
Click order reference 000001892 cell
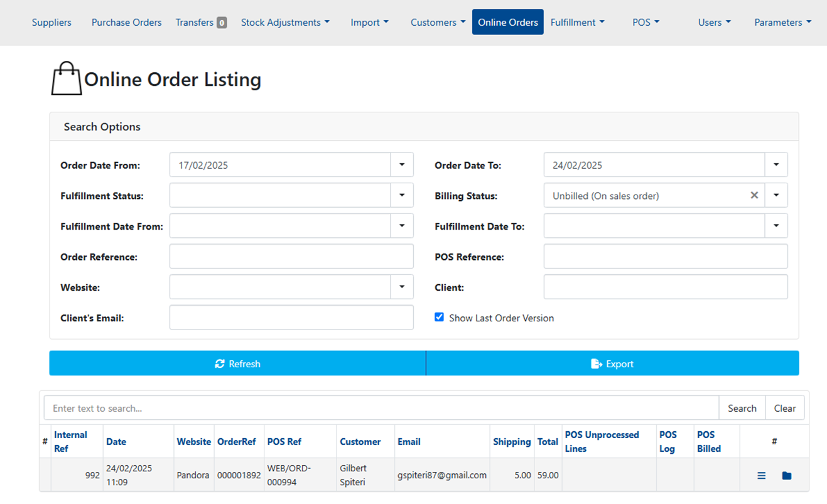239,475
